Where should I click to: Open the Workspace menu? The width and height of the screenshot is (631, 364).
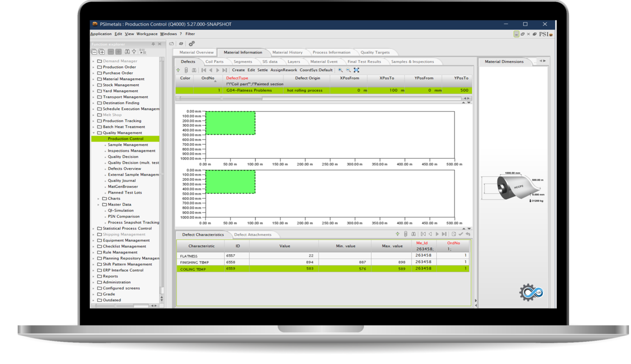coord(147,34)
